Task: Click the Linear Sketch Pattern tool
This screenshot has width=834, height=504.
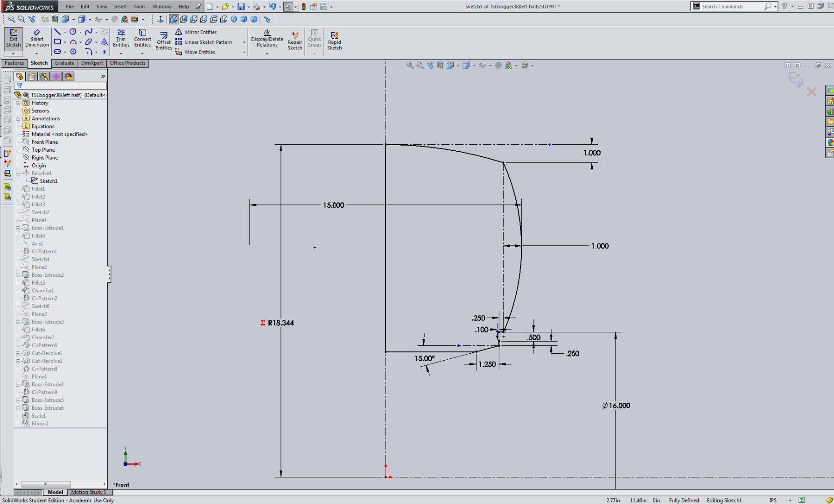Action: [205, 42]
